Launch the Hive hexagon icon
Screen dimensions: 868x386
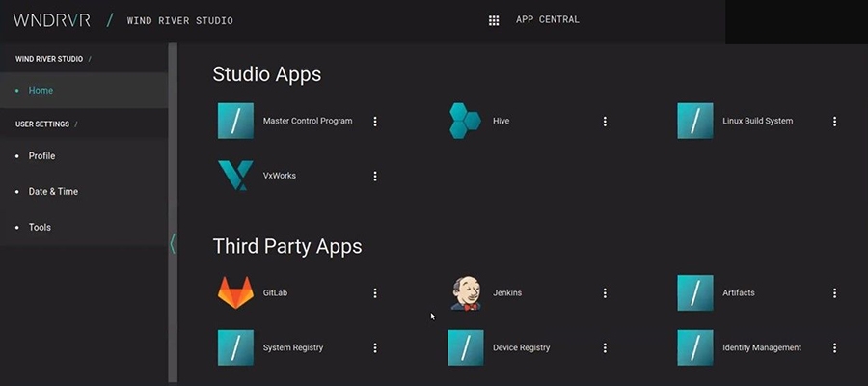click(x=465, y=121)
